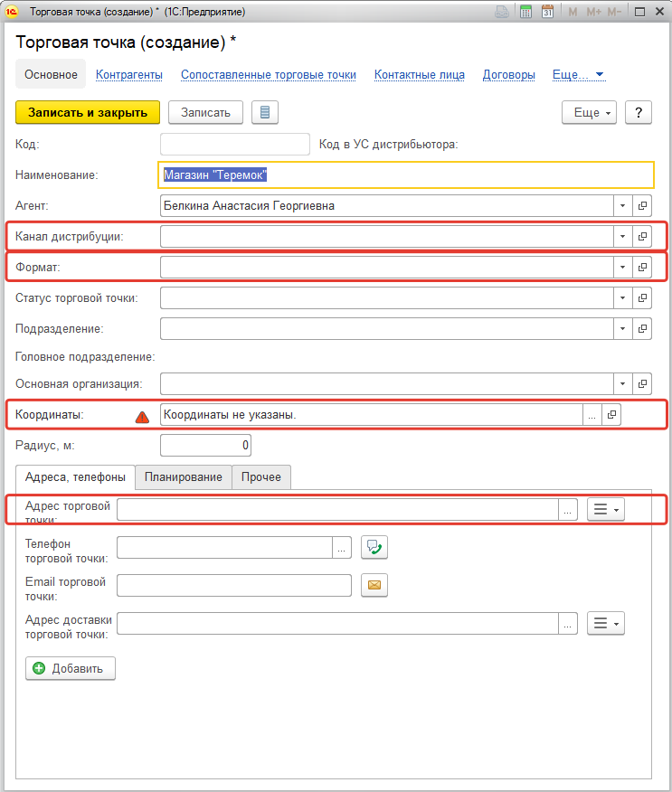
Task: Click the 1C application logo in title bar
Action: [11, 12]
